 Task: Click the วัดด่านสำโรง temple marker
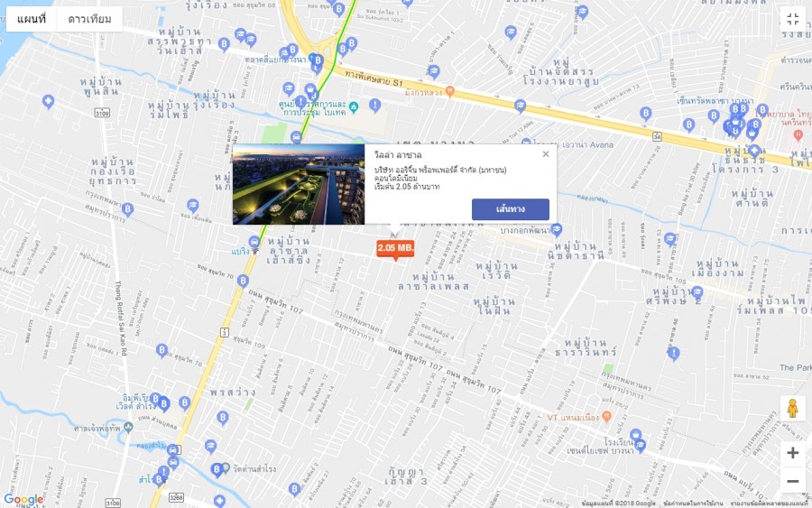pyautogui.click(x=226, y=467)
